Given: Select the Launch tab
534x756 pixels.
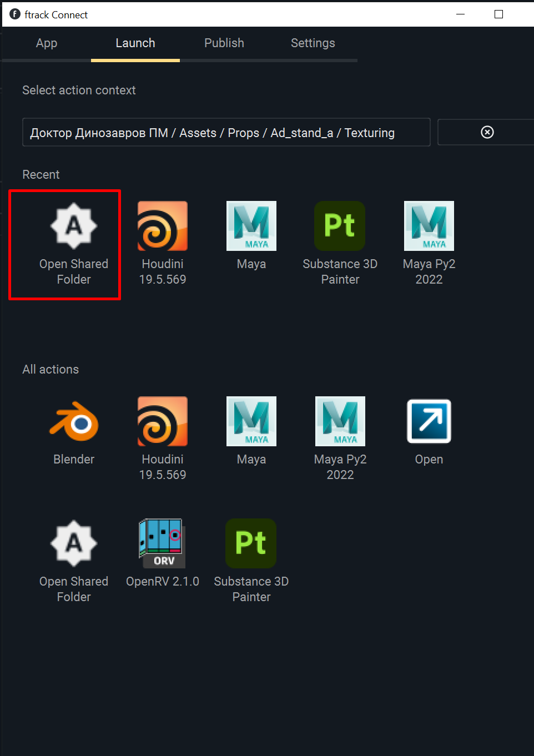Looking at the screenshot, I should click(135, 43).
